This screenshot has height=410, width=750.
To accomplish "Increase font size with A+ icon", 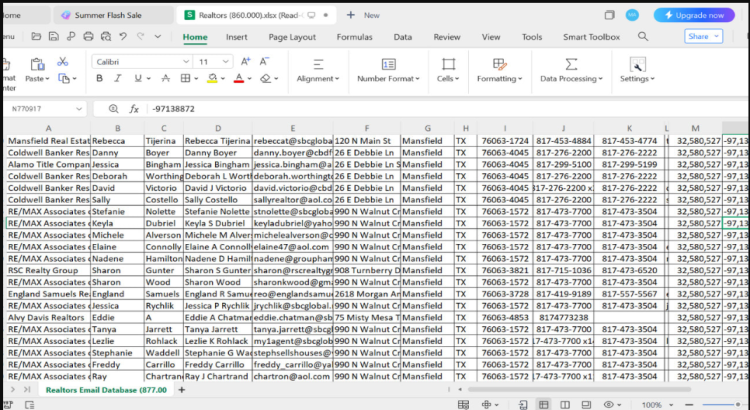I will point(245,61).
